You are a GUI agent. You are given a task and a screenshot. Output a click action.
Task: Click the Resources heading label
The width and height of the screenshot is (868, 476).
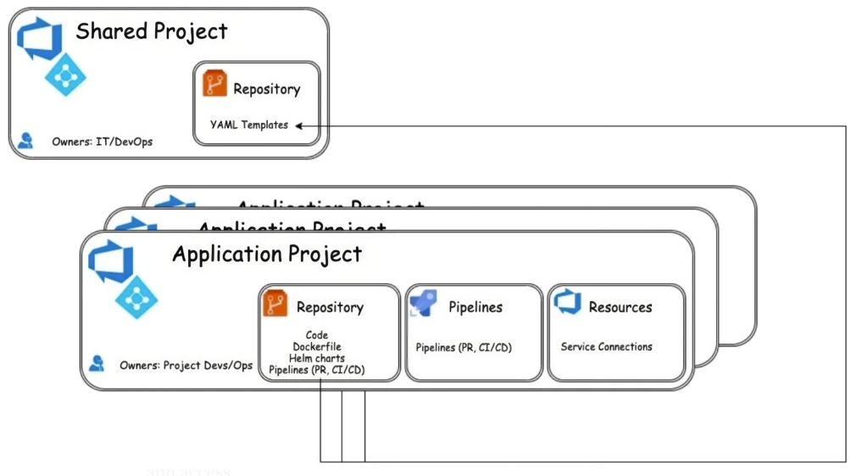click(620, 307)
